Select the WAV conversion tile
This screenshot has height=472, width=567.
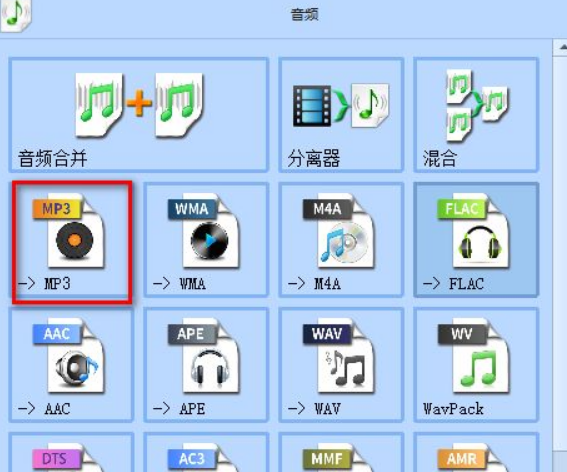coord(341,365)
